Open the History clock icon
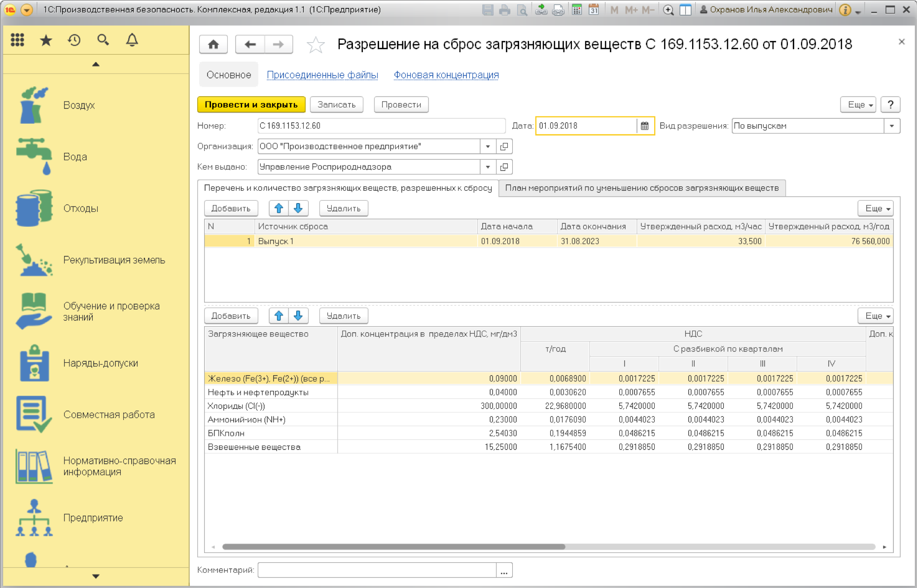 point(74,40)
